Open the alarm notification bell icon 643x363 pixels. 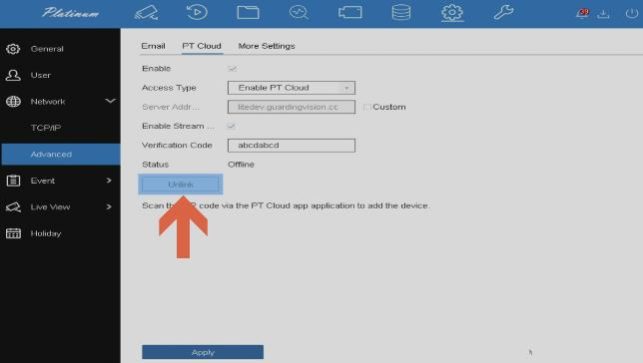pyautogui.click(x=583, y=14)
